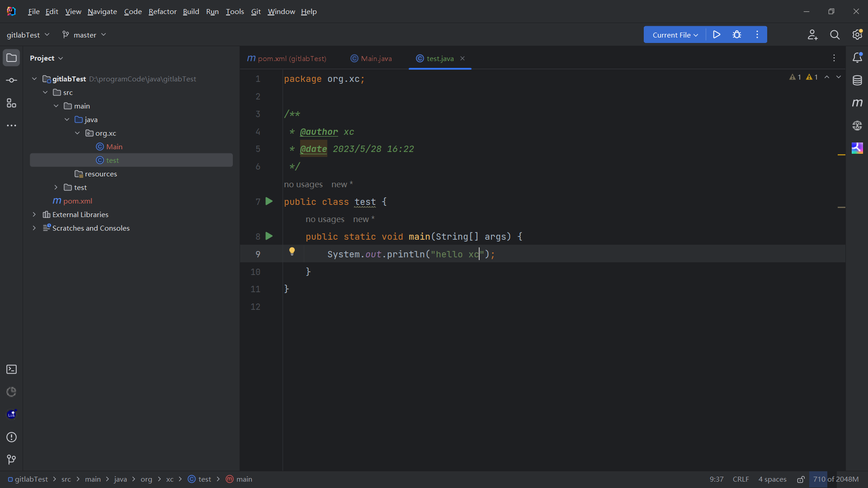The width and height of the screenshot is (868, 488).
Task: Click 'no usages' hint above class test
Action: coord(303,185)
